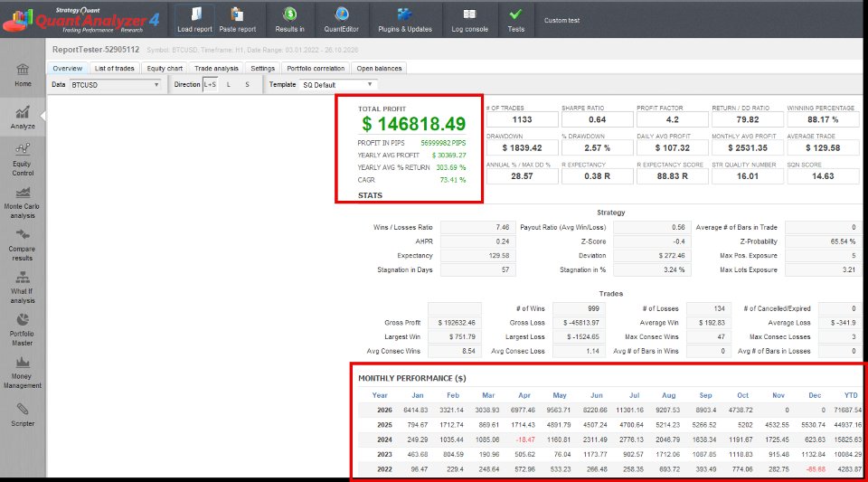Click the Winning Percentage value 88.17 %

(823, 119)
